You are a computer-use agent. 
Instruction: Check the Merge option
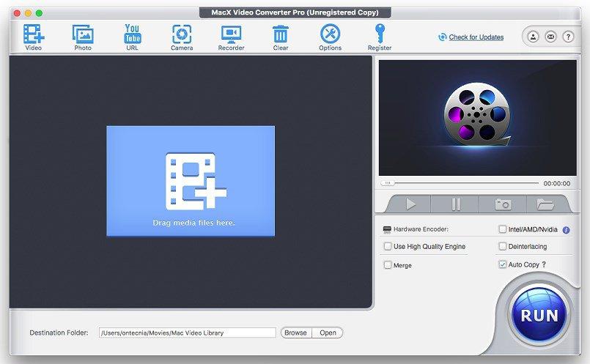tap(388, 265)
